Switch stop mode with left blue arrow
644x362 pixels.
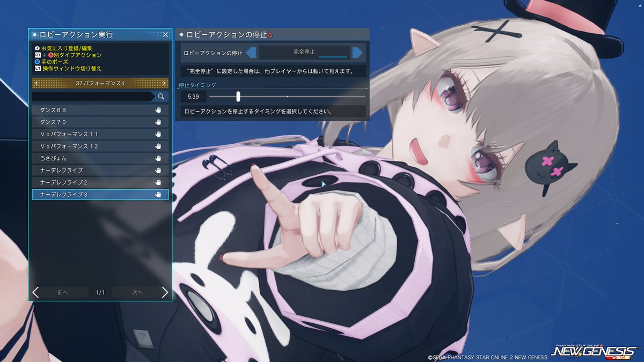(251, 53)
